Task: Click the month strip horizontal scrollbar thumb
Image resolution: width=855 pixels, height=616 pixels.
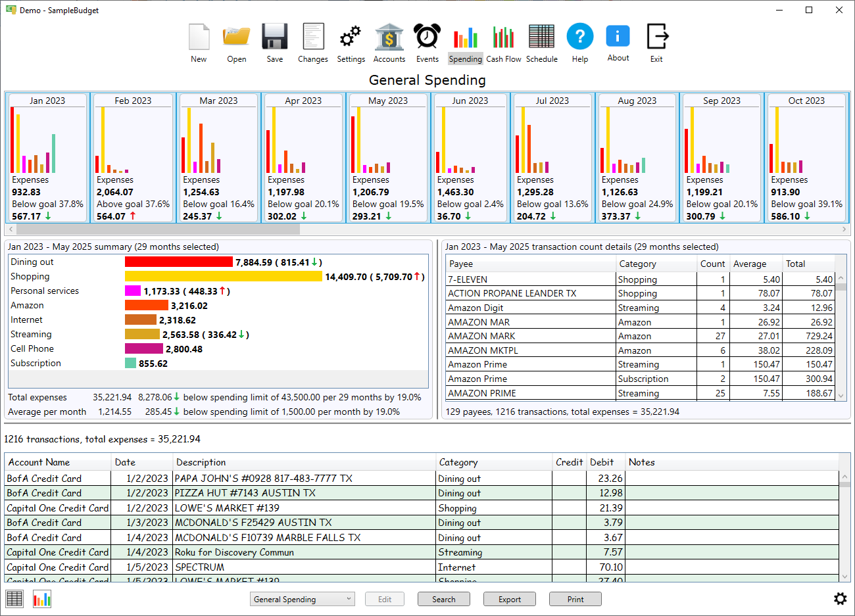Action: 158,229
